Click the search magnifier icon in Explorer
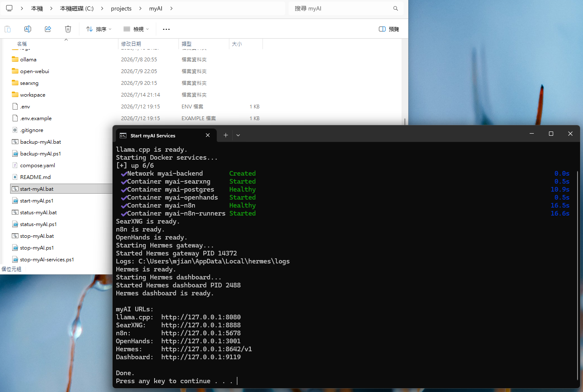583x392 pixels. (395, 8)
